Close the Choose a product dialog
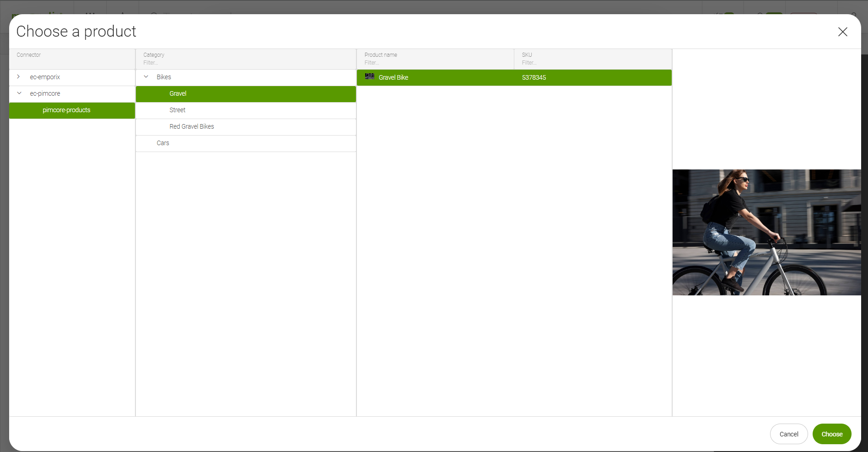Image resolution: width=868 pixels, height=452 pixels. tap(842, 32)
